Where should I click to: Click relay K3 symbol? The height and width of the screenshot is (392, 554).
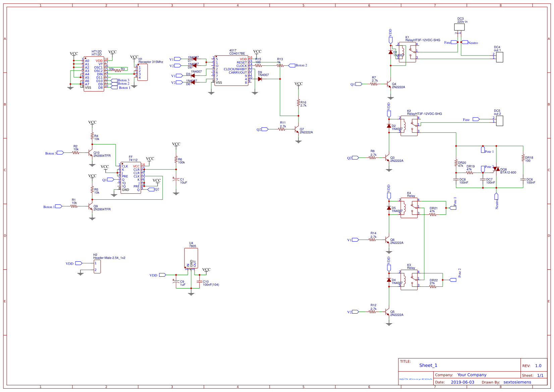pos(409,280)
